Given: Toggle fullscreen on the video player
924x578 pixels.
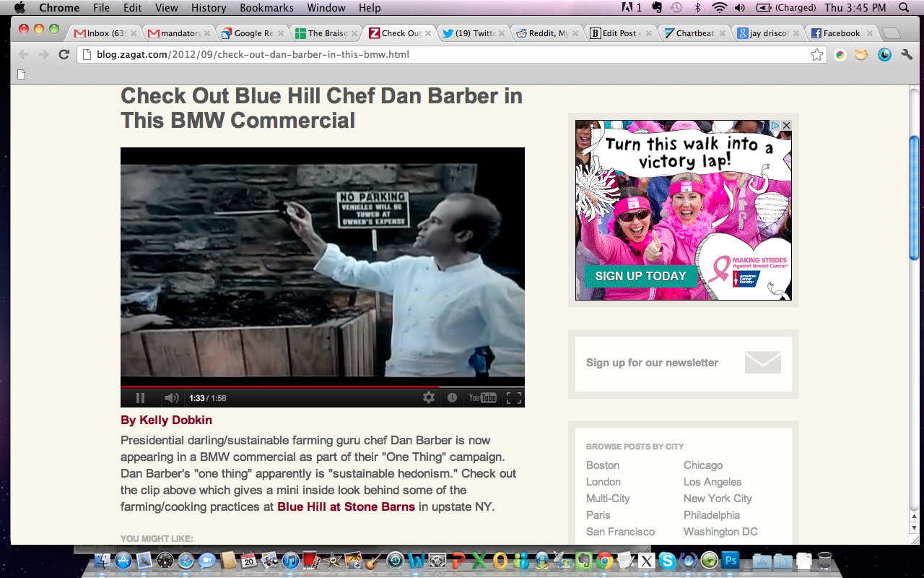Looking at the screenshot, I should tap(513, 398).
